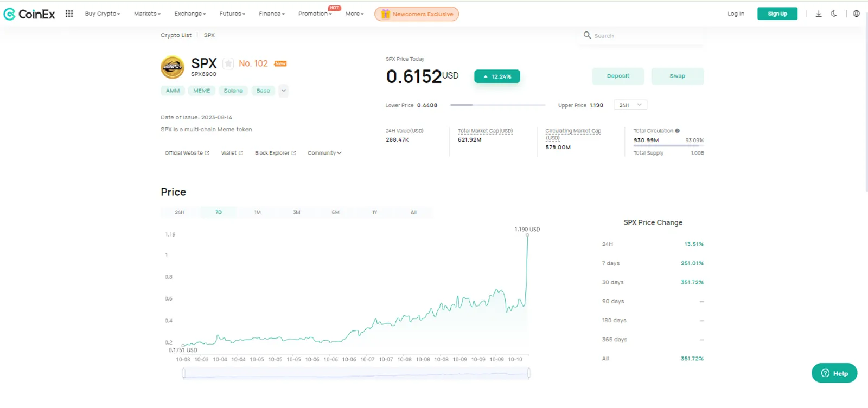Click the No. 102 rank text
The height and width of the screenshot is (408, 868).
[253, 63]
